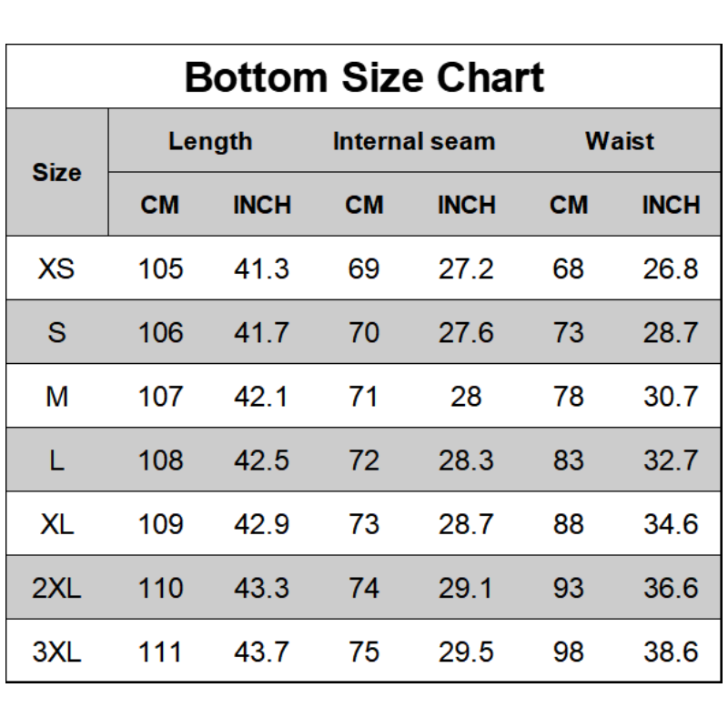This screenshot has width=728, height=728.
Task: Select the Size column header
Action: coord(56,172)
